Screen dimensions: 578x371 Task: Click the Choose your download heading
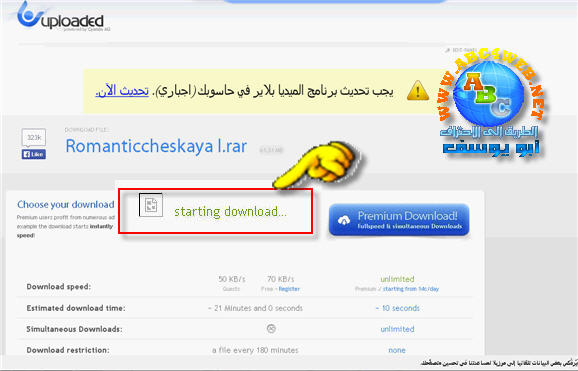point(66,204)
